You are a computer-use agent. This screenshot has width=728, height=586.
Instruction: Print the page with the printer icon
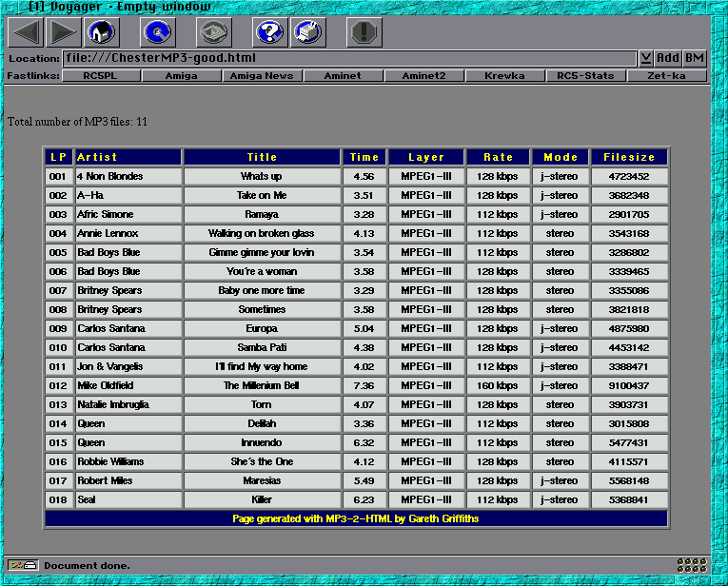(x=308, y=32)
